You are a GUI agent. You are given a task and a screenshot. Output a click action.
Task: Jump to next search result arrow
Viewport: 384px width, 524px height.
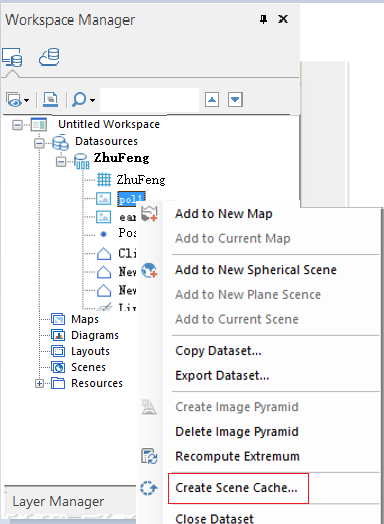tap(235, 100)
